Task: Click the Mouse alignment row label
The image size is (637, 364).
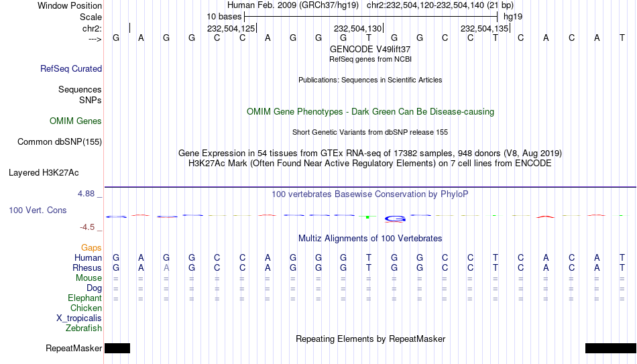Action: (x=89, y=278)
